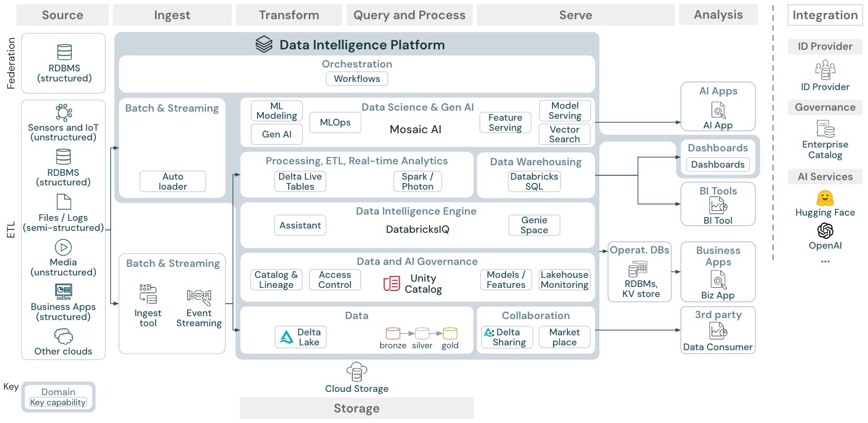Click the Auto loader box

pyautogui.click(x=173, y=182)
